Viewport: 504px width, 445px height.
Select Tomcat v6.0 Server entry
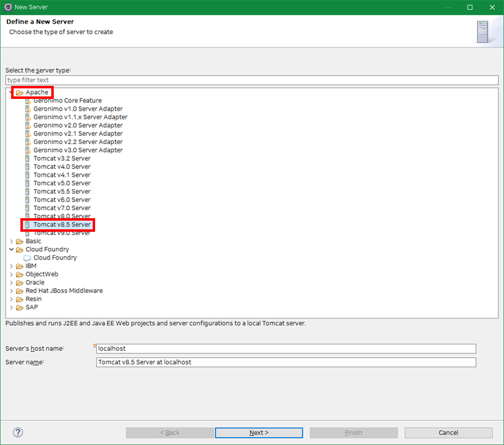(x=62, y=200)
